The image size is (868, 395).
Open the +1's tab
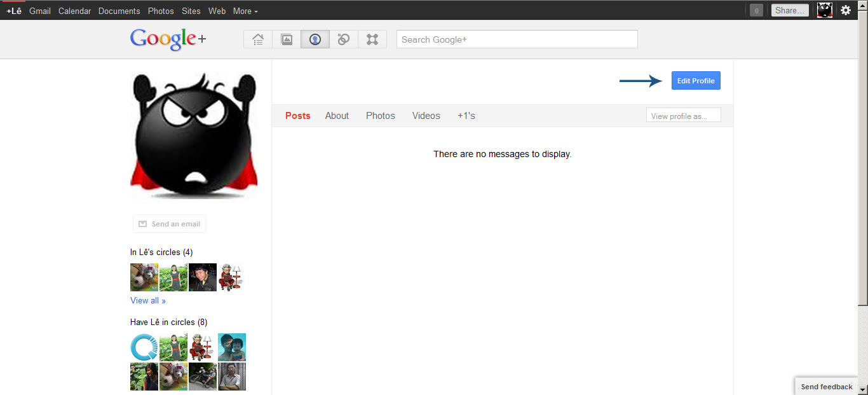pyautogui.click(x=466, y=116)
